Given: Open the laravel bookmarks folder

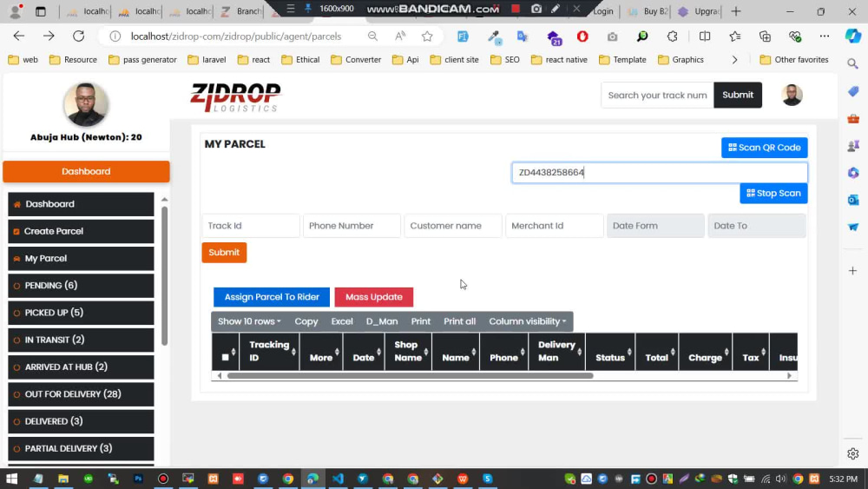Looking at the screenshot, I should point(207,60).
